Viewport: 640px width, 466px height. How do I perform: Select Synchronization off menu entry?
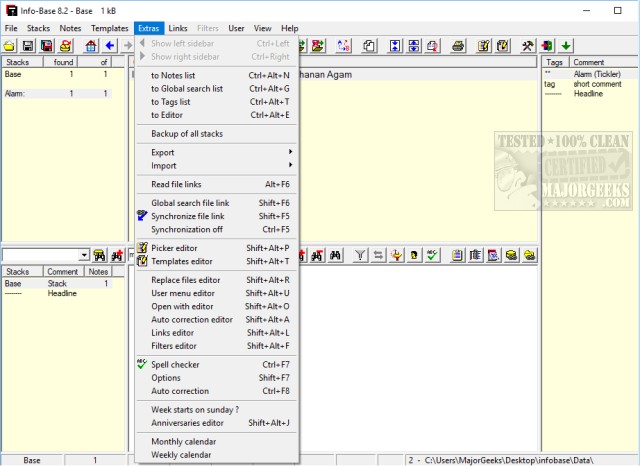(x=187, y=229)
